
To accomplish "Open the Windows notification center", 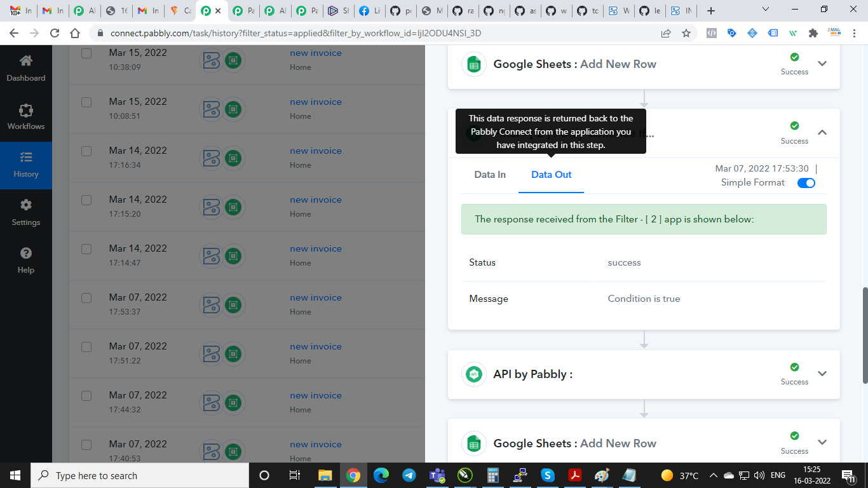I will tap(849, 475).
